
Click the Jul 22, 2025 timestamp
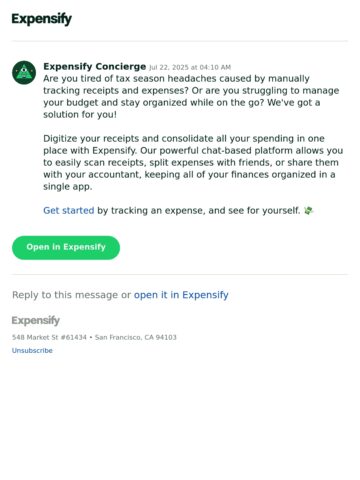pyautogui.click(x=190, y=67)
